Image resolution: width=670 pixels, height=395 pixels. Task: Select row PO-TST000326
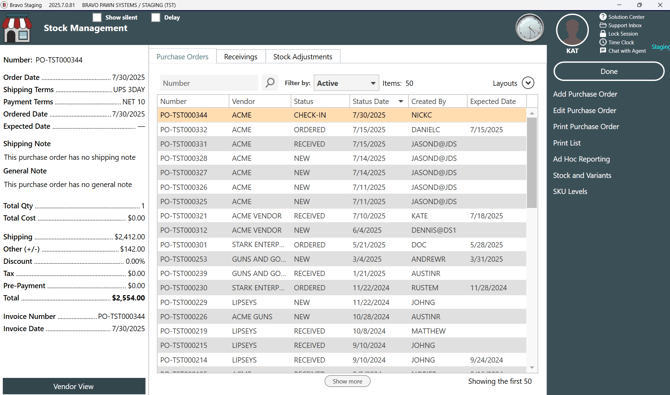coord(342,187)
